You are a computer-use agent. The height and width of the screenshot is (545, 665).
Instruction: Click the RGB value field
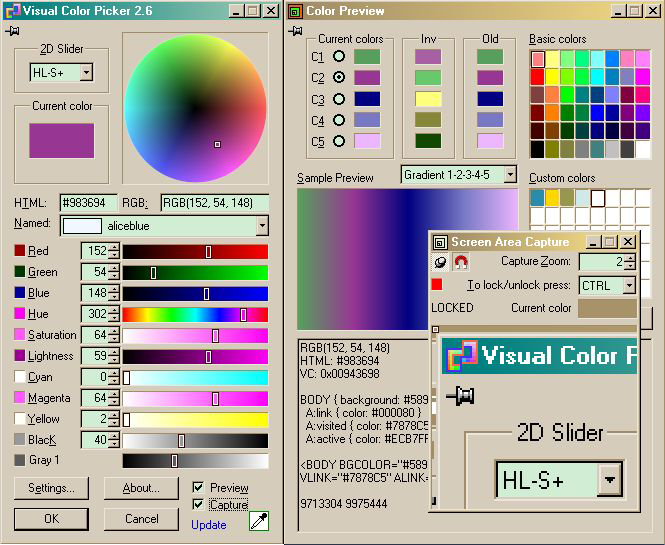215,203
